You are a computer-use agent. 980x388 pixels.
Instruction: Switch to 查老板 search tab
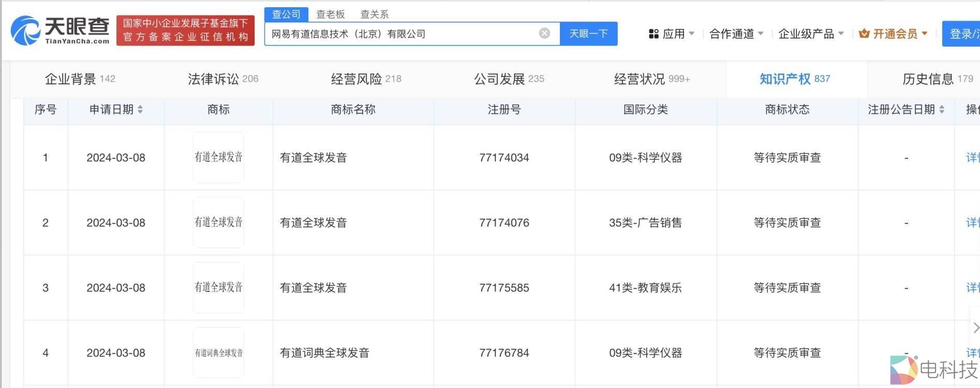(330, 14)
